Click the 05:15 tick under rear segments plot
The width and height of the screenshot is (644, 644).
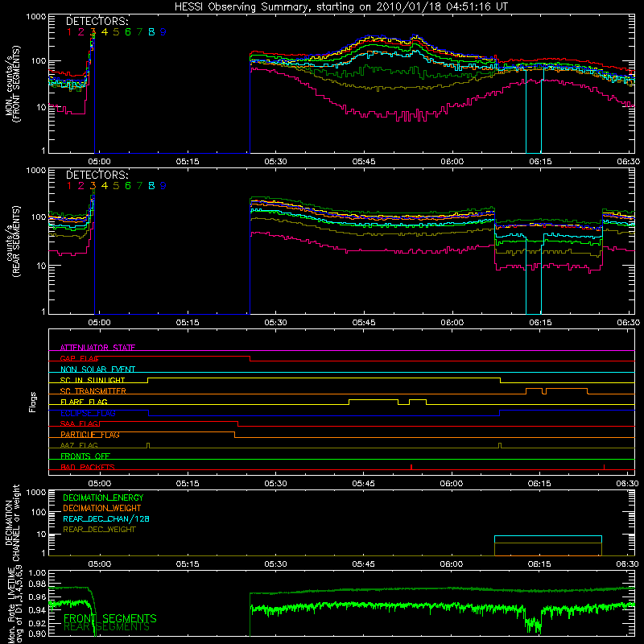pos(188,323)
